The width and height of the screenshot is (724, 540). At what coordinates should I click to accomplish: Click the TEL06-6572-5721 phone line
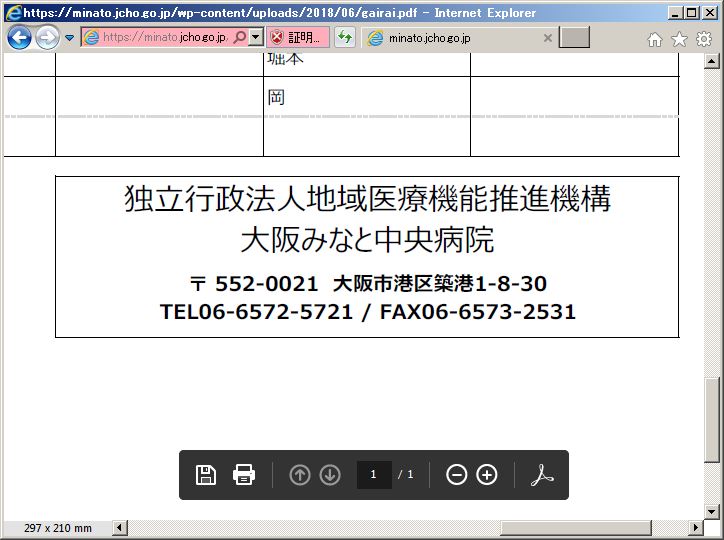tap(256, 312)
